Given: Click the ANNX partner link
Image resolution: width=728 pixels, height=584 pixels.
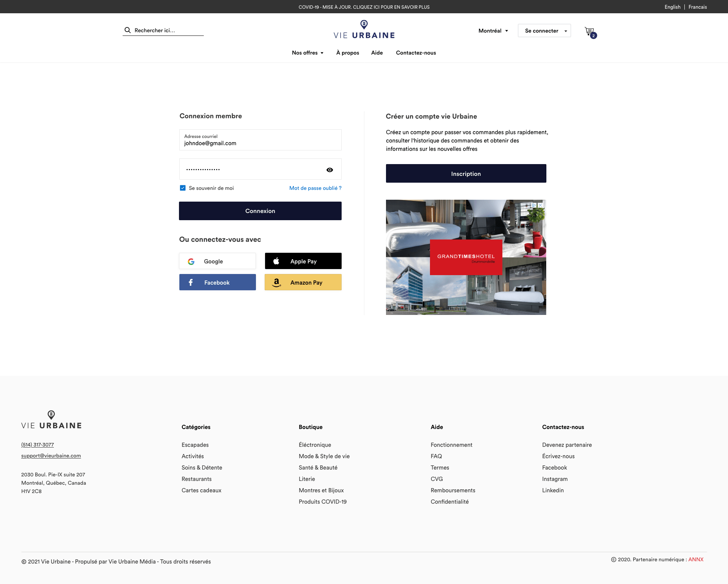Looking at the screenshot, I should coord(696,559).
